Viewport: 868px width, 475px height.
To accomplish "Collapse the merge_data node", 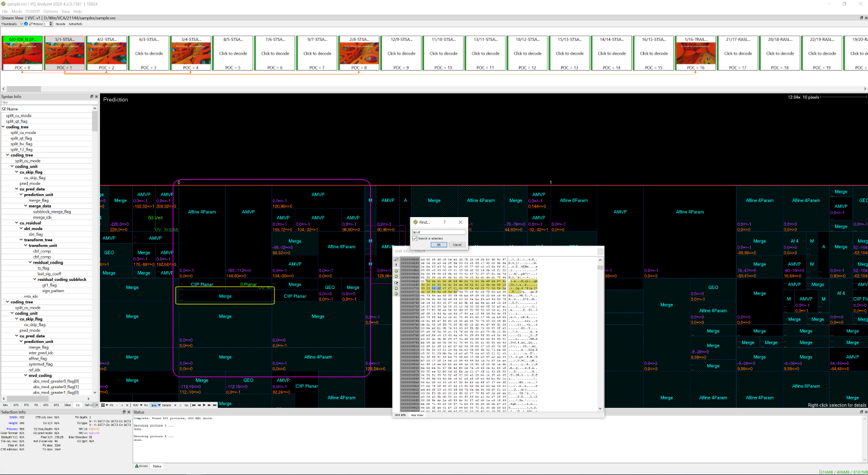I will [x=25, y=206].
